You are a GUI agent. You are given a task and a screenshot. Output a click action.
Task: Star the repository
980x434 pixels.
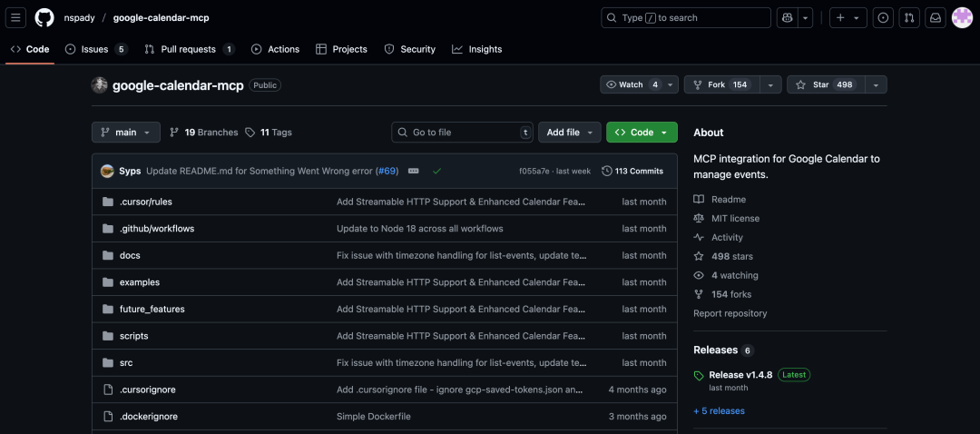[827, 84]
